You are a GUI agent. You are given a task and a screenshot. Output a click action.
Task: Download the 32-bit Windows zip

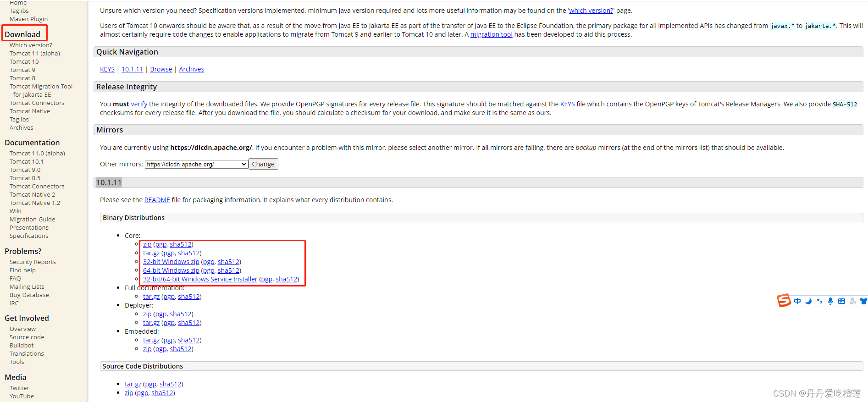point(171,262)
